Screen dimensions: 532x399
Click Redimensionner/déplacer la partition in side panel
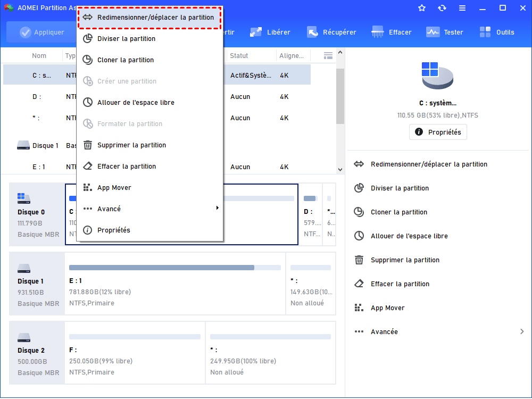click(x=429, y=164)
